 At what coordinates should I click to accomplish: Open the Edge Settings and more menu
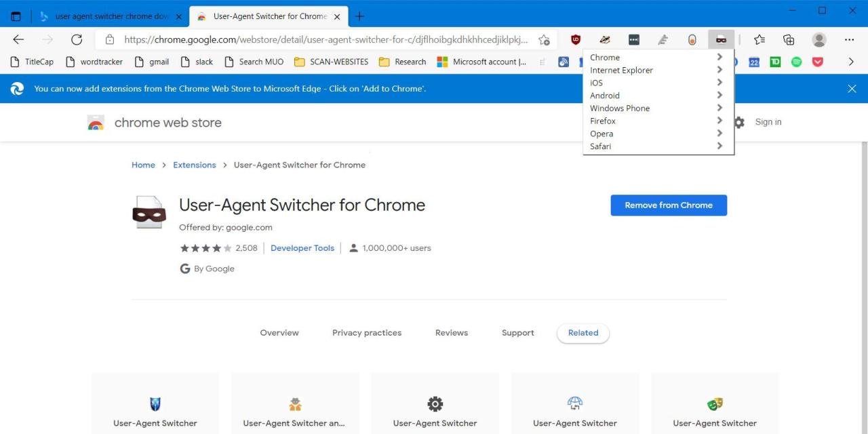[x=849, y=39]
